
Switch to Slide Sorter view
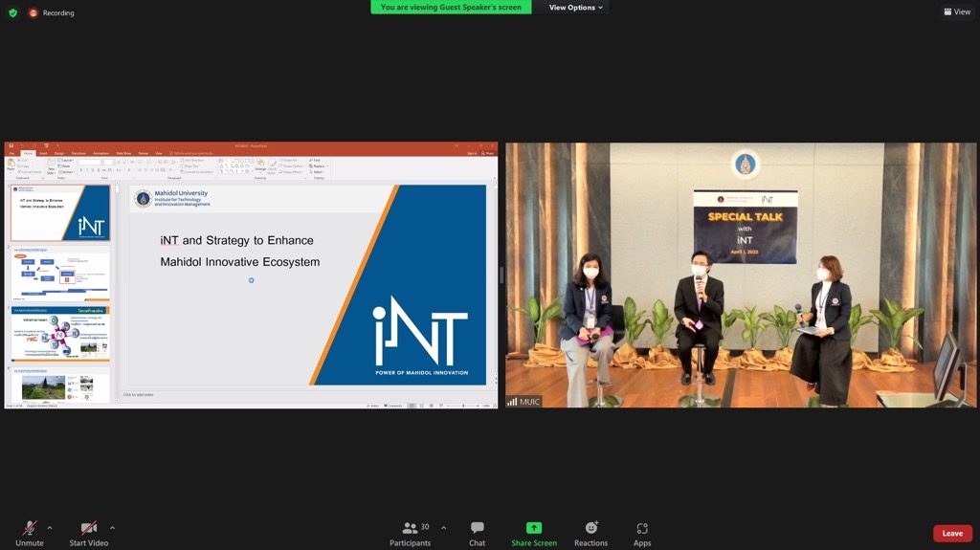tap(422, 406)
